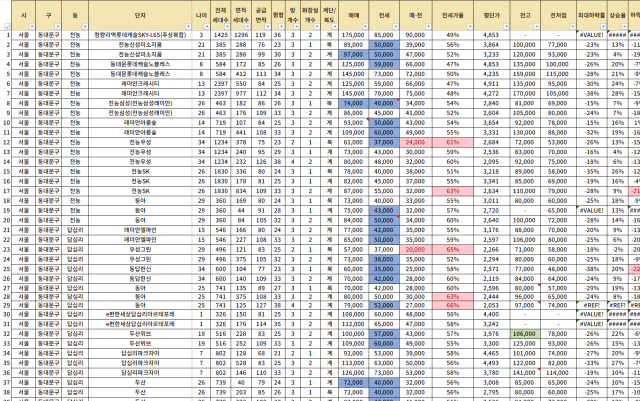Select the green-highlighted 106,000 cell
This screenshot has height=401, width=640.
(x=525, y=334)
